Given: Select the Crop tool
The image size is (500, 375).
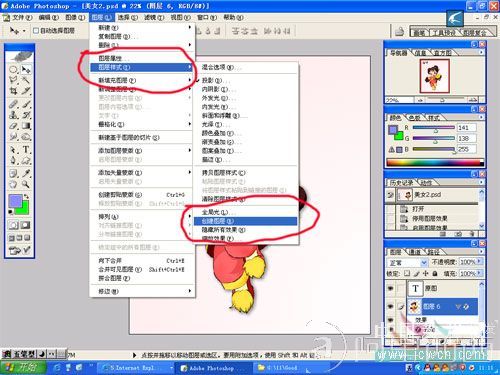Looking at the screenshot, I should tap(13, 91).
